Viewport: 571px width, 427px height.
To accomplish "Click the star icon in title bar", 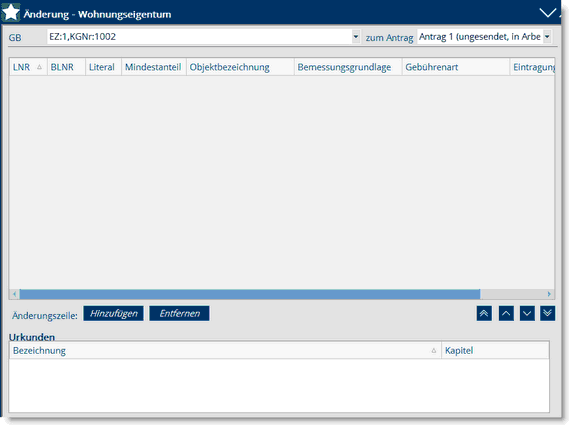I will click(11, 13).
